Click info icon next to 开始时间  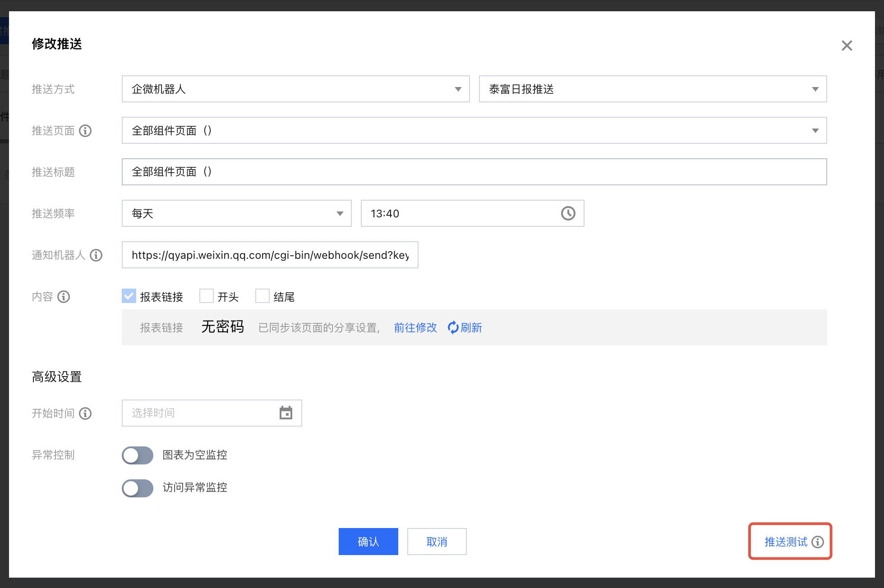(85, 413)
